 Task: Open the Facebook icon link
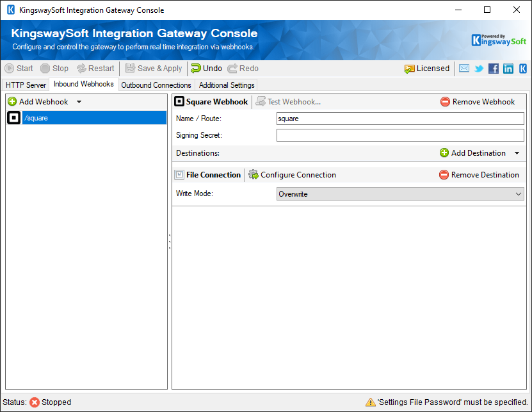tap(494, 69)
